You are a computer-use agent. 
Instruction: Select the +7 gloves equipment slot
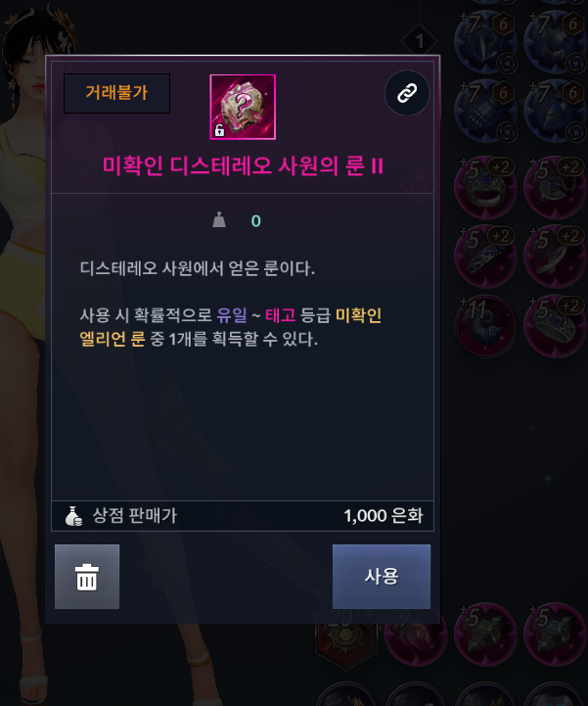click(x=486, y=111)
